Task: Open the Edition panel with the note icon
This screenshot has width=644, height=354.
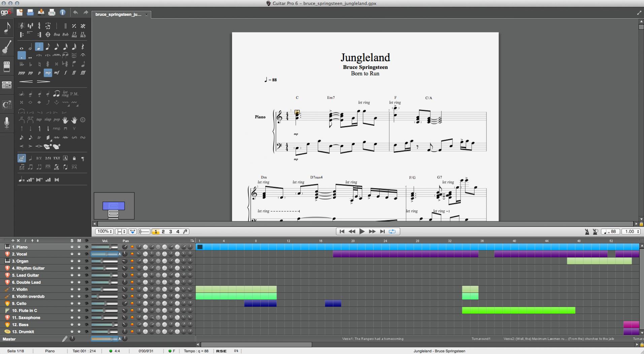Action: 7,28
